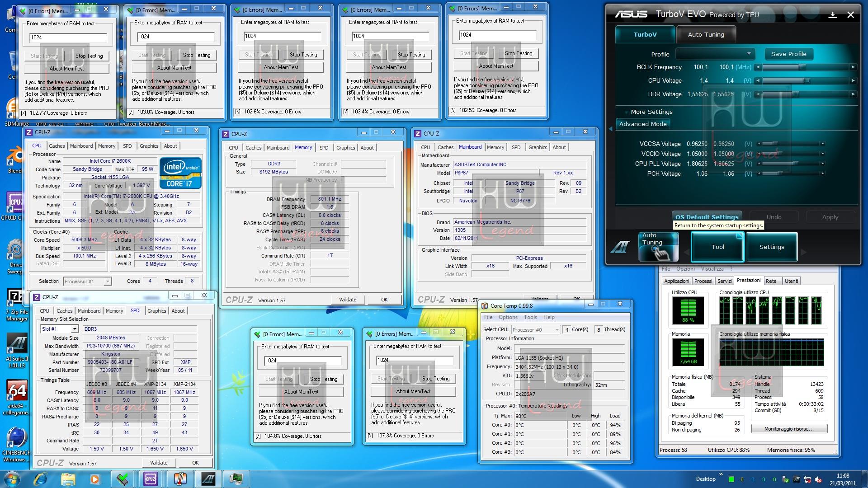Open Advanced Mode tab in TurboV
This screenshot has width=868, height=488.
(643, 124)
